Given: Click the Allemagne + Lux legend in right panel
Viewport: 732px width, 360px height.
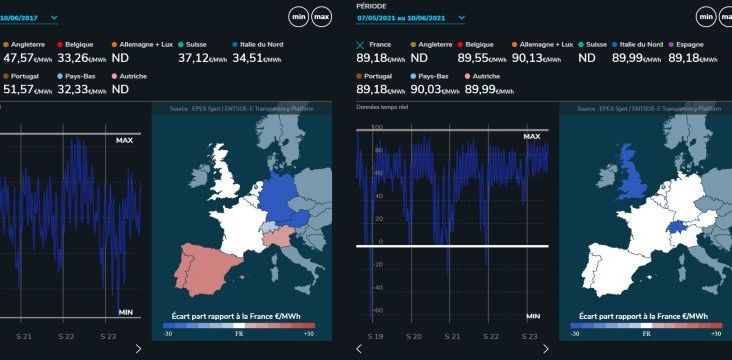Looking at the screenshot, I should click(x=542, y=45).
